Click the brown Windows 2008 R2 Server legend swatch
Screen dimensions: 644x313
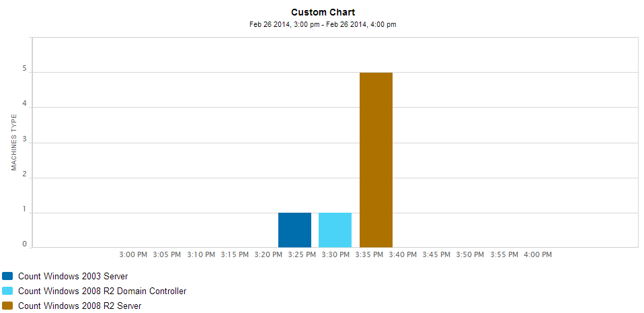point(7,306)
